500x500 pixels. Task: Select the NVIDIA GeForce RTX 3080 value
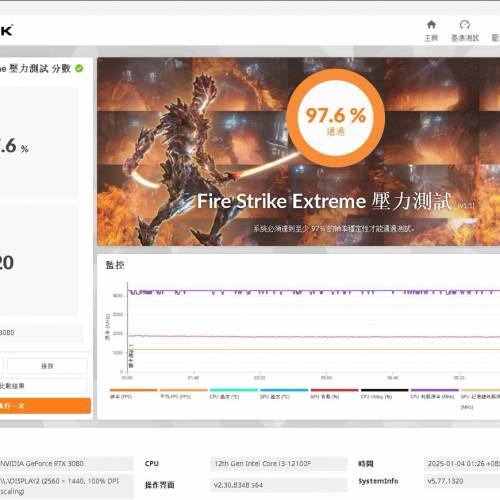(67, 463)
